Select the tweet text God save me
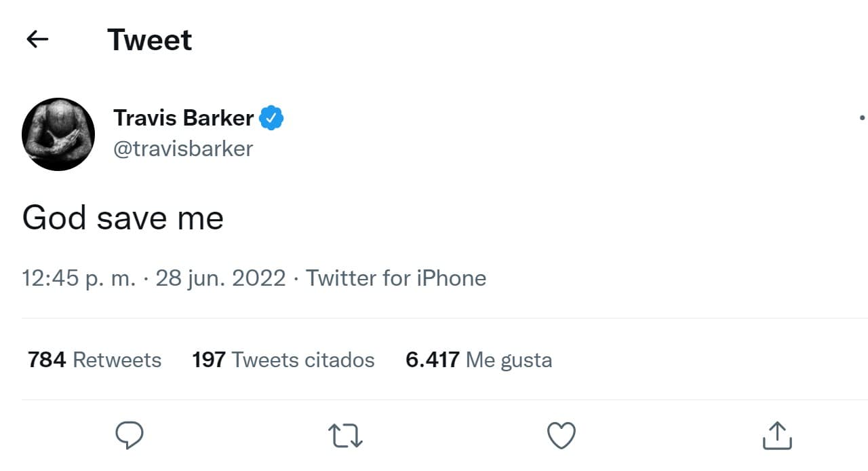The height and width of the screenshot is (471, 868). (123, 217)
